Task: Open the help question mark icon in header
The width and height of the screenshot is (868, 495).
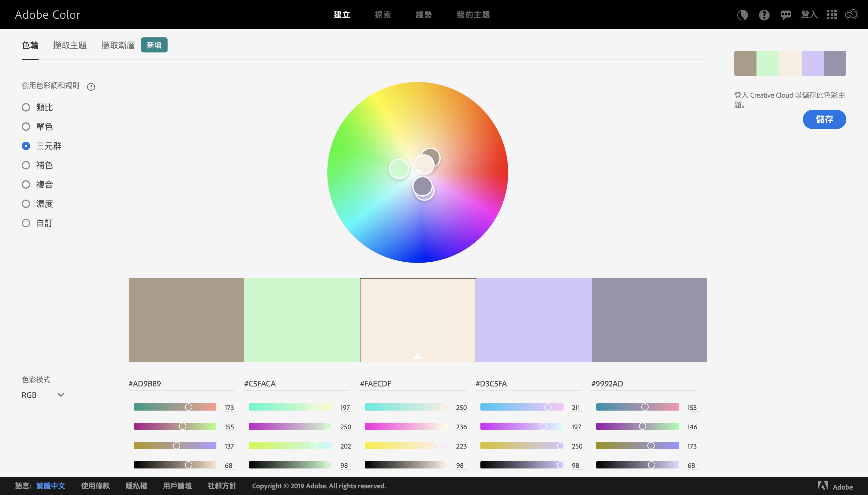Action: (x=764, y=14)
